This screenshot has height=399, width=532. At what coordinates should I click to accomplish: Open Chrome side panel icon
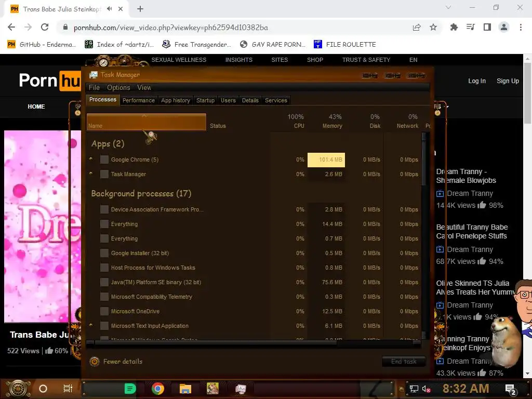point(487,27)
